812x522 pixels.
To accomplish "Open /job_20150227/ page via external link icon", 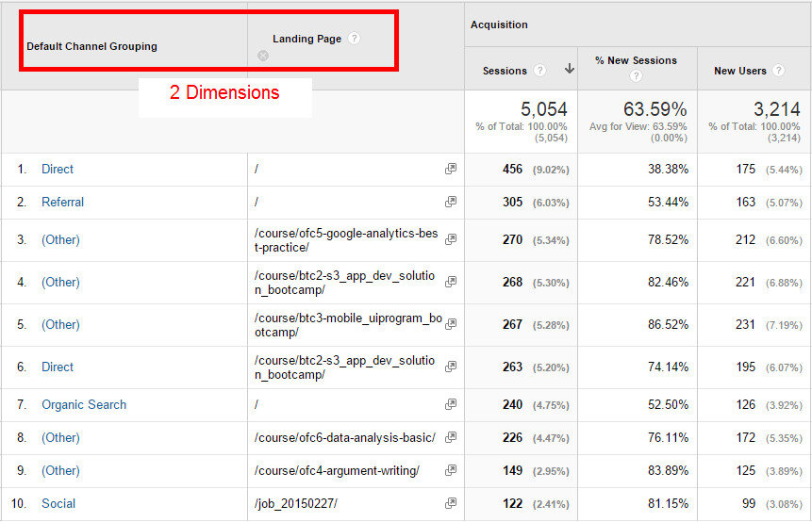I will 451,503.
